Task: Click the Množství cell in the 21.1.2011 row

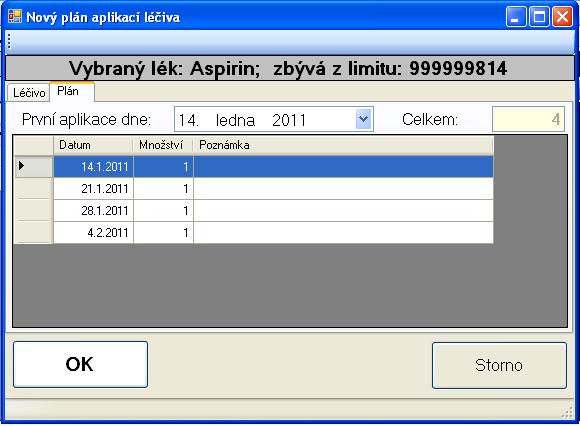Action: pyautogui.click(x=163, y=189)
